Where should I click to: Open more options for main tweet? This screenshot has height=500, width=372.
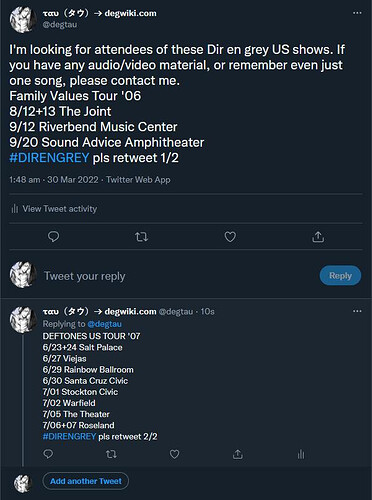pyautogui.click(x=357, y=13)
